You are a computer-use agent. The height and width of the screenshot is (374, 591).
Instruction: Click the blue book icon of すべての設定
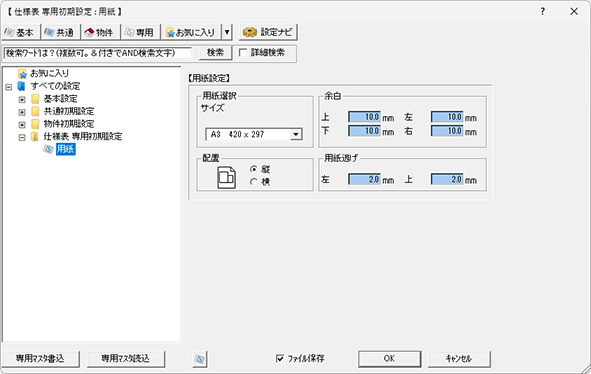[21, 86]
